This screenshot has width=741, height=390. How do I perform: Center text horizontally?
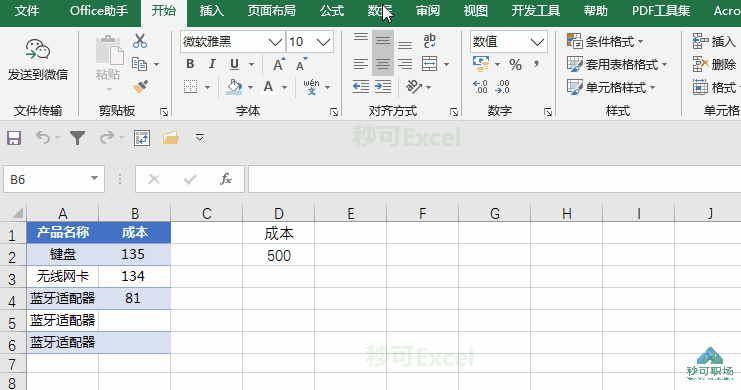click(x=383, y=64)
